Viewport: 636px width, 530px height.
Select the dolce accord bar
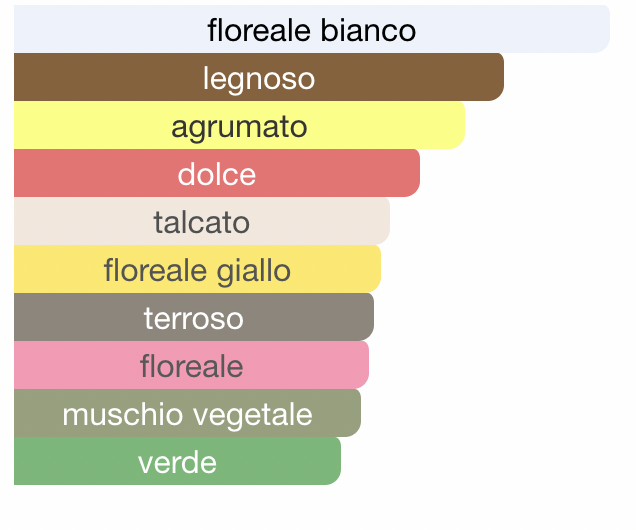click(217, 173)
